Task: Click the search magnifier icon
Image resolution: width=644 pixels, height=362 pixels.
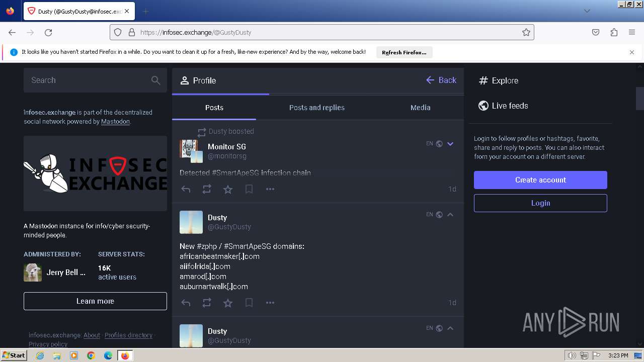Action: coord(156,80)
